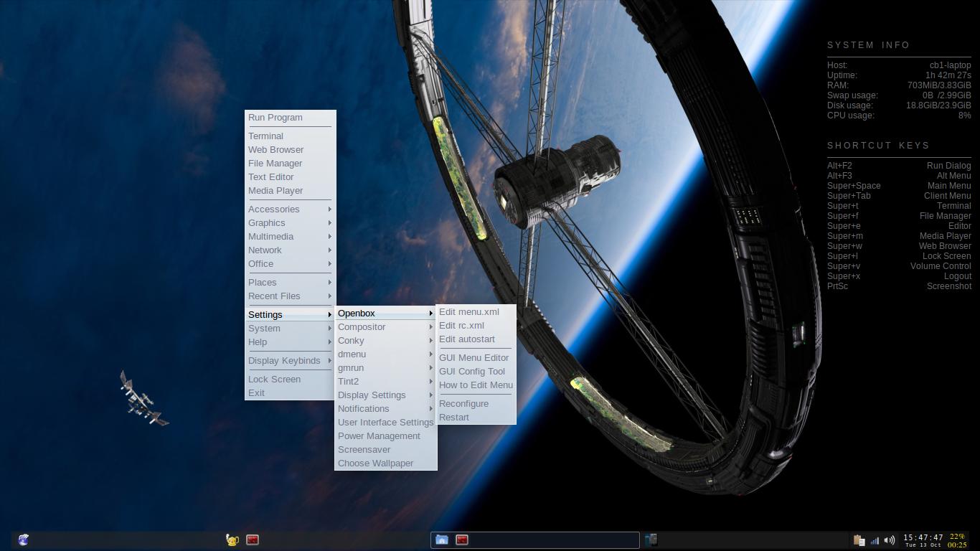Click the red icon next to the teapot
The image size is (980, 551).
point(253,540)
